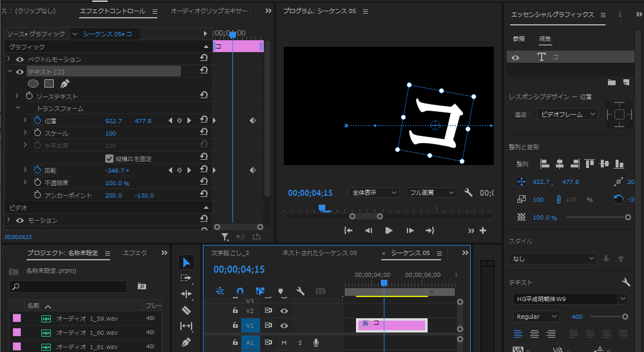Click the 参照 tab in Essential Graphics

pos(520,39)
